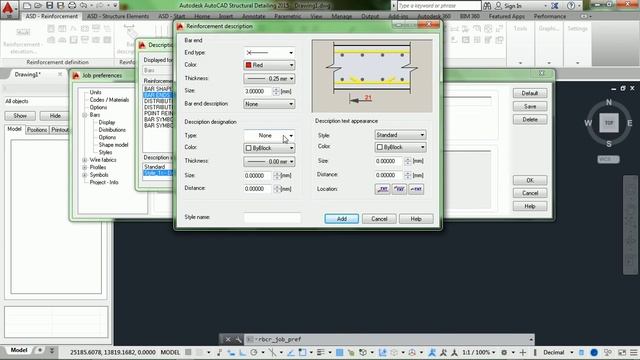Select the Drawing1* document tab
This screenshot has width=640, height=360.
[28, 74]
